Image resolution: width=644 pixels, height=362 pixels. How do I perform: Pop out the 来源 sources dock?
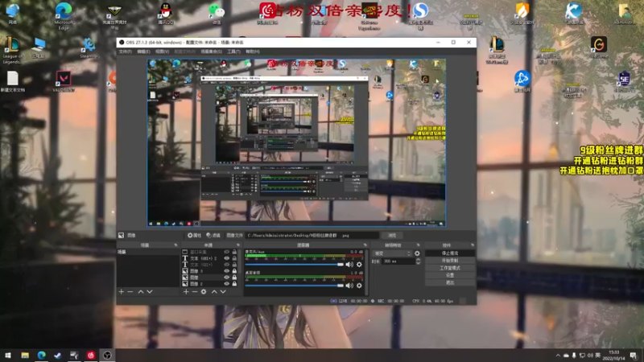point(238,245)
